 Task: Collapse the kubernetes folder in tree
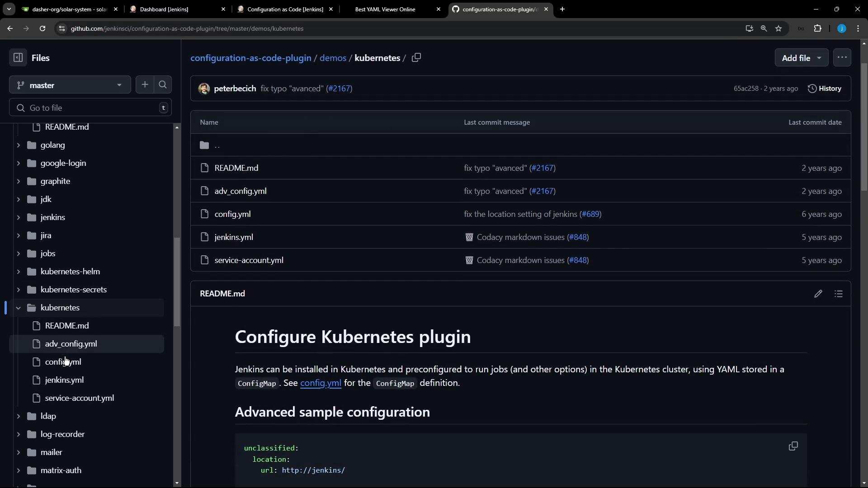click(x=18, y=308)
